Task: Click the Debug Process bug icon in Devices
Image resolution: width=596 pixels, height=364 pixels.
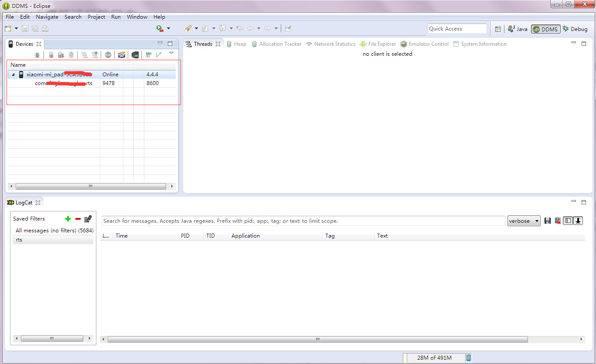Action: [x=37, y=55]
